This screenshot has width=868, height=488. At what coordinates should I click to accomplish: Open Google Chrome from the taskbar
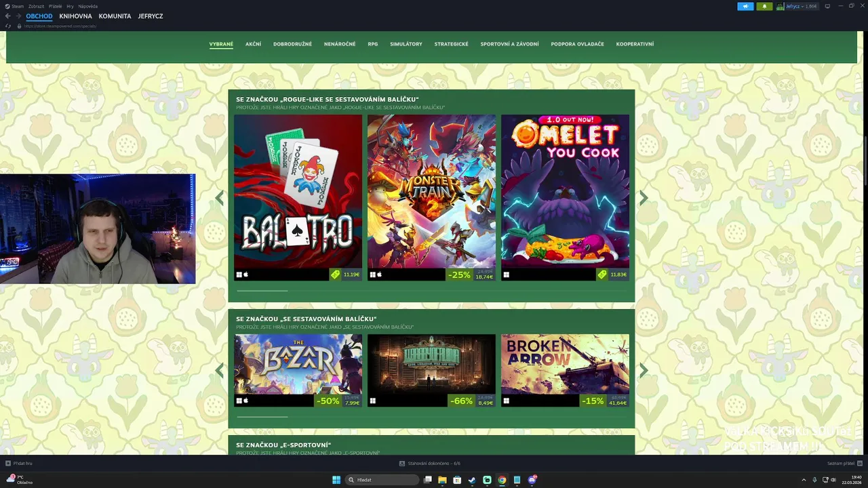502,480
